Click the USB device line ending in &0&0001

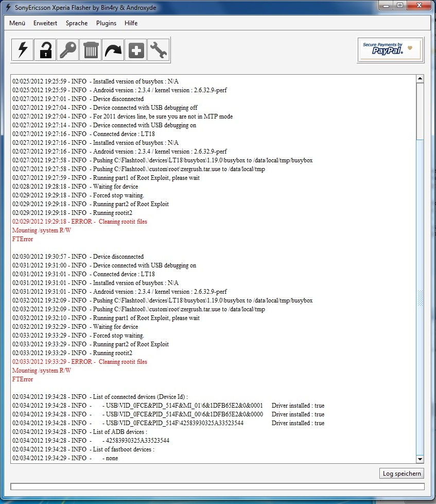168,406
